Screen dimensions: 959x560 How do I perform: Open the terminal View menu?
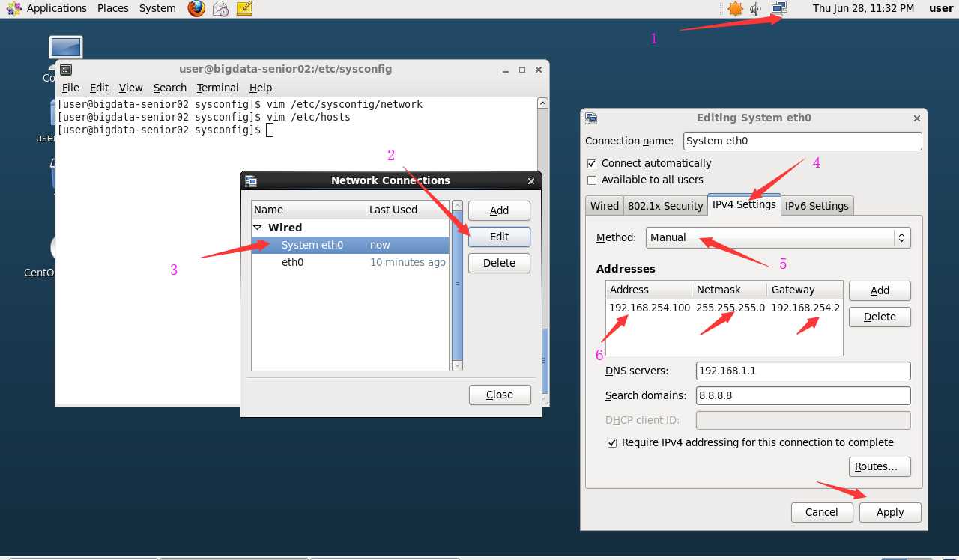click(130, 88)
